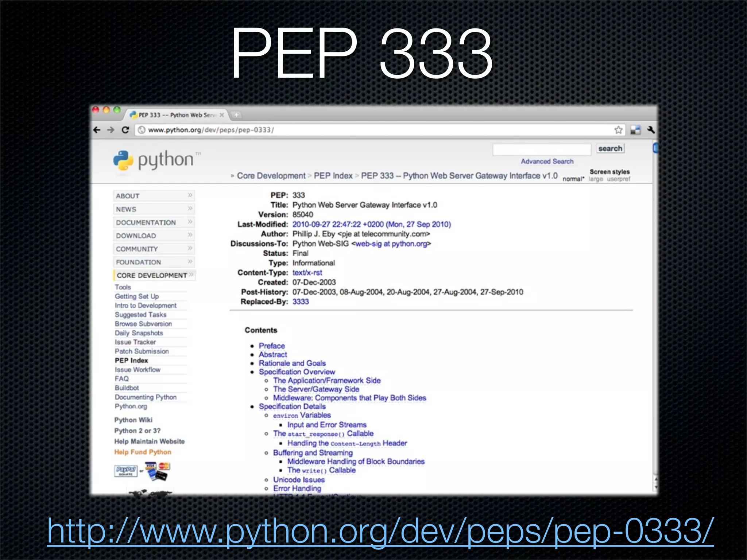Open Help Maintain Website link
The width and height of the screenshot is (747, 560).
pos(149,441)
